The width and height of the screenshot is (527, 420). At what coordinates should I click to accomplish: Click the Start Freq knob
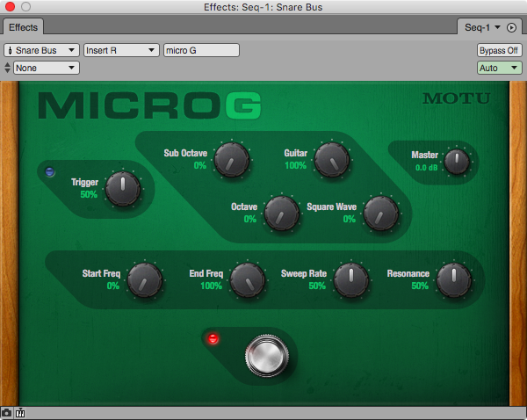pos(145,280)
